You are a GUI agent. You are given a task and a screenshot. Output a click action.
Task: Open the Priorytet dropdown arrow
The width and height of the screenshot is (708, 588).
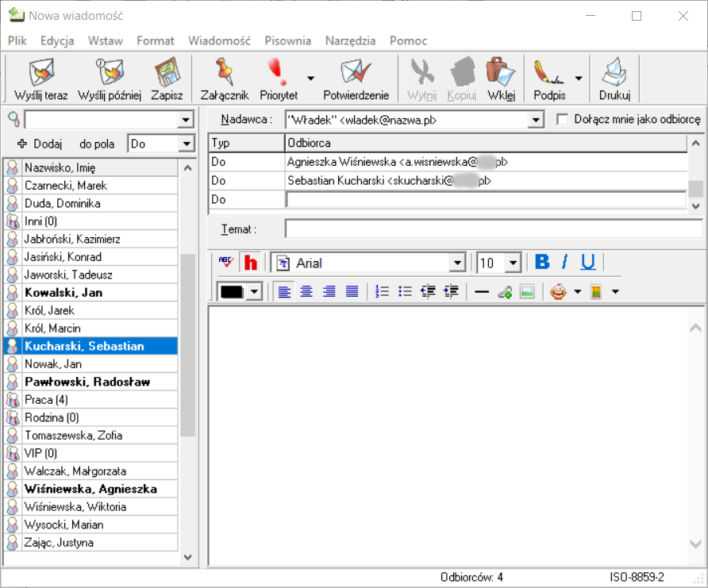tap(310, 78)
